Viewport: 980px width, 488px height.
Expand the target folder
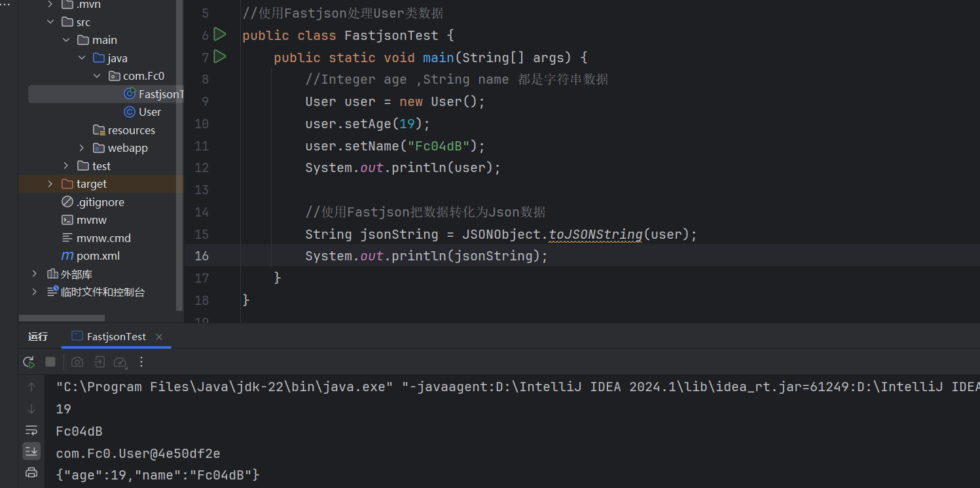[x=50, y=184]
